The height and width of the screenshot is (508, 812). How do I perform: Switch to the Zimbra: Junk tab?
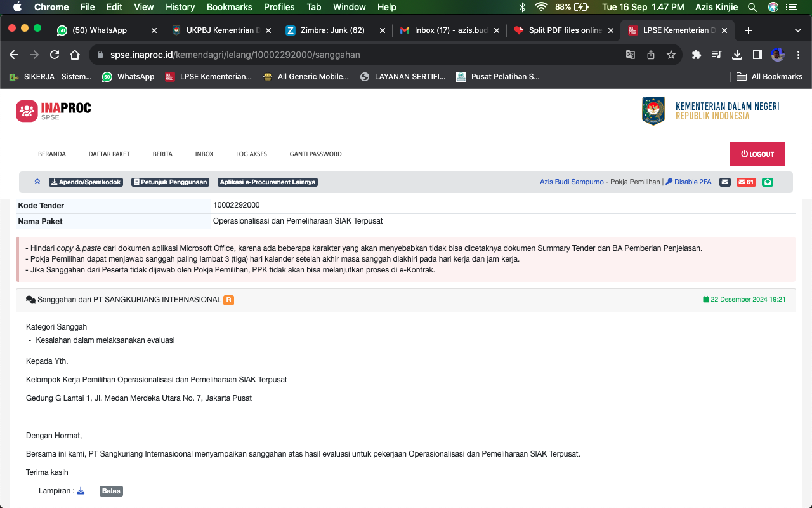[x=331, y=30]
